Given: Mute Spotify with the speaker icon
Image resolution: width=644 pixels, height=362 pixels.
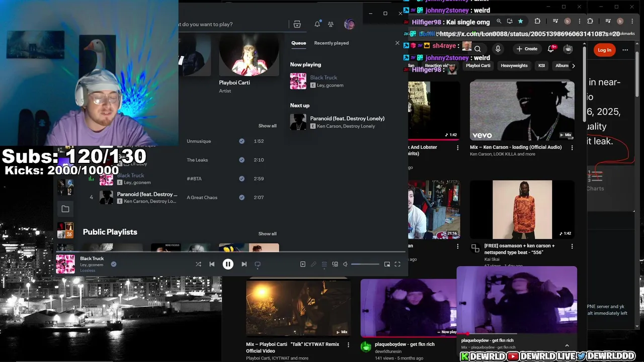Looking at the screenshot, I should pyautogui.click(x=345, y=264).
